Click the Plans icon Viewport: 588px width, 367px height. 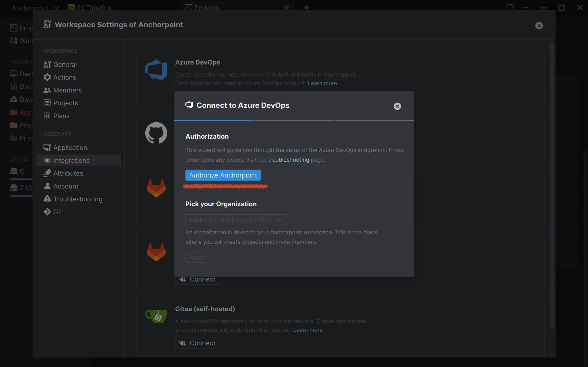coord(47,116)
